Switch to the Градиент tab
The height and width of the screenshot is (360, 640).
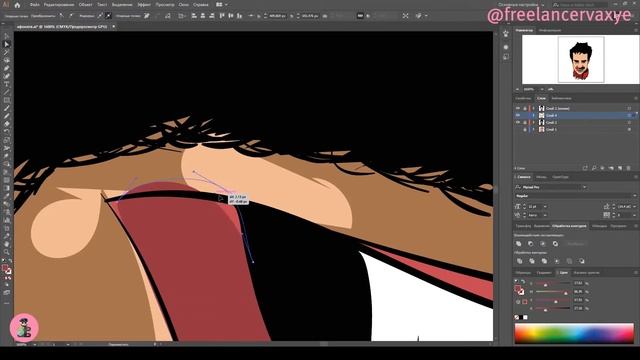tap(544, 273)
